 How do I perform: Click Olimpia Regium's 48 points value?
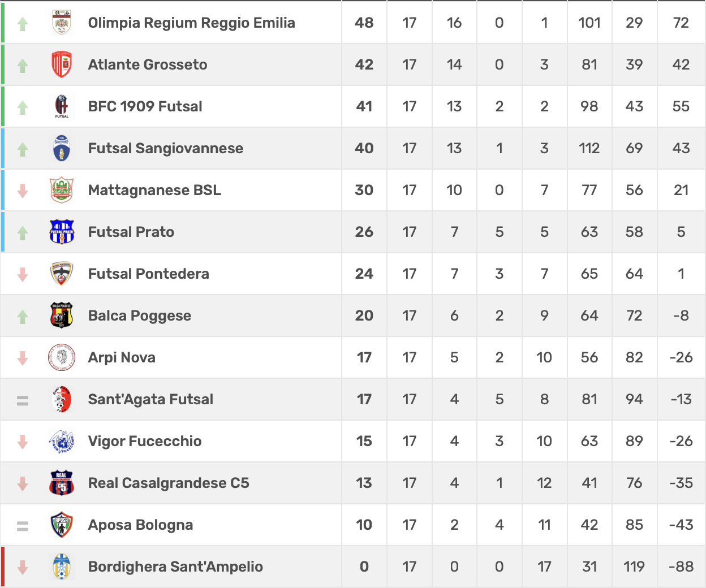coord(364,23)
